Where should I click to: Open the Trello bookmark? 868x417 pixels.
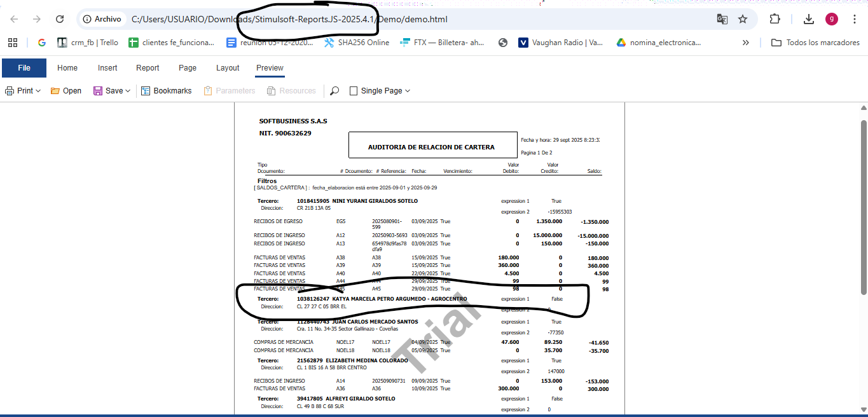click(88, 43)
